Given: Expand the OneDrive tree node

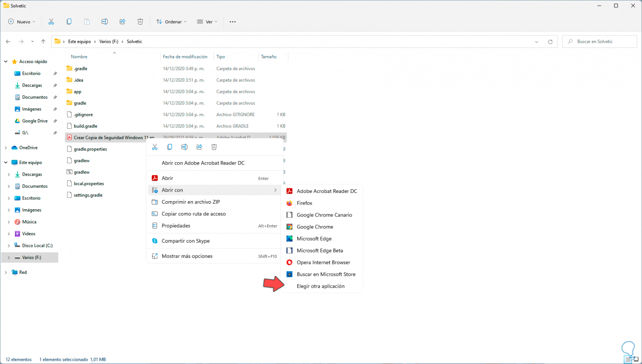Looking at the screenshot, I should click(x=6, y=148).
